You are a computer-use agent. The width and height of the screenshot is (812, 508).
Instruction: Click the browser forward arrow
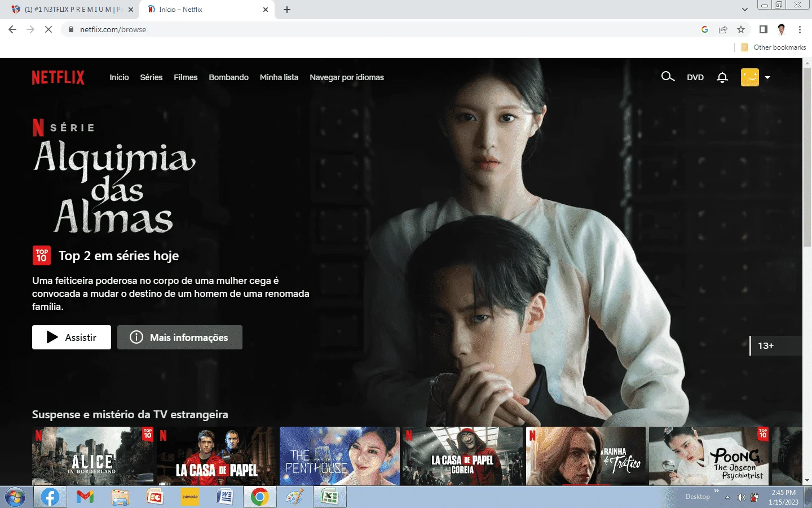30,29
